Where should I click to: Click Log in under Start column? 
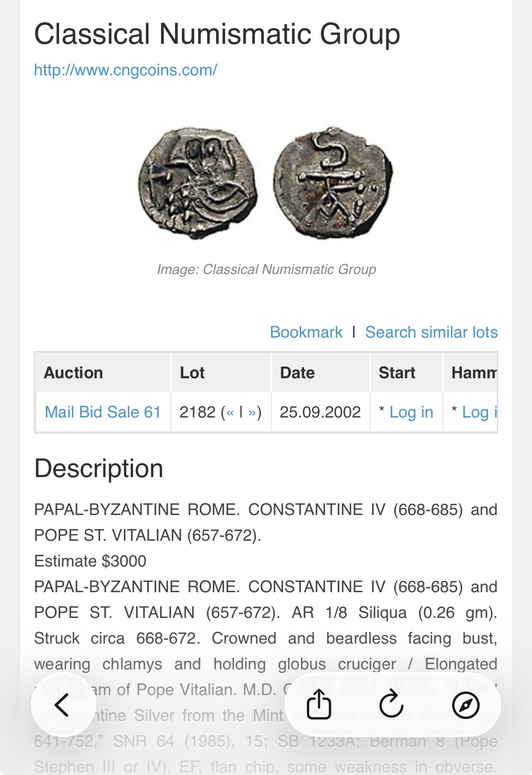(x=411, y=412)
